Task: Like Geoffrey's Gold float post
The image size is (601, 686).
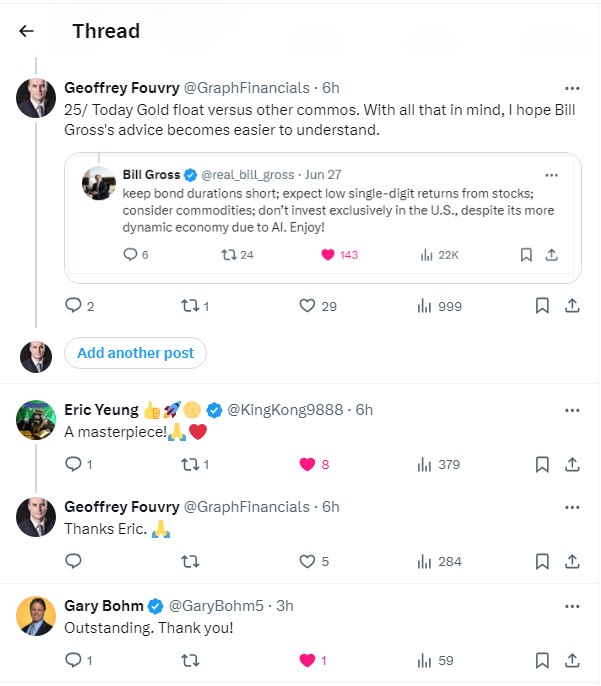Action: coord(308,306)
